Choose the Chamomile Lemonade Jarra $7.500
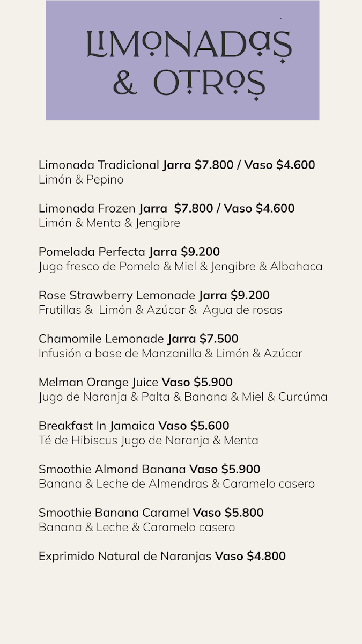Screen dimensions: 362x644 tap(138, 339)
